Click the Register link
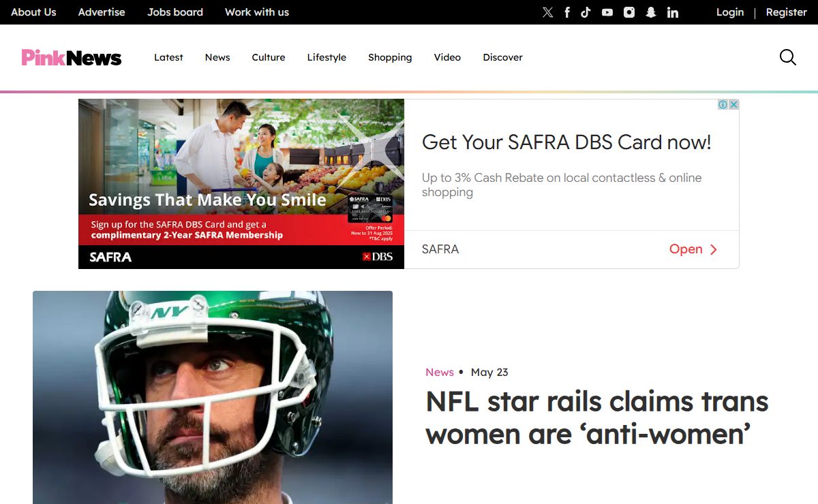The height and width of the screenshot is (504, 818). (786, 12)
